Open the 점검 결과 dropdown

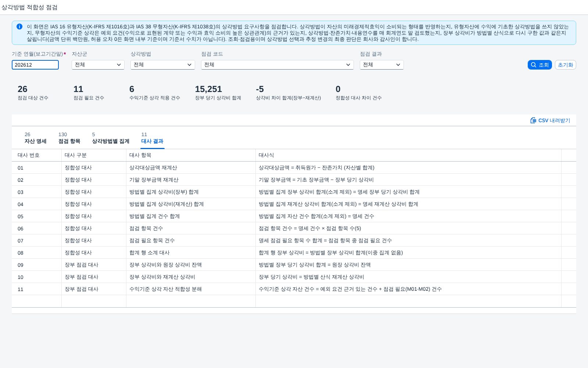[x=382, y=65]
